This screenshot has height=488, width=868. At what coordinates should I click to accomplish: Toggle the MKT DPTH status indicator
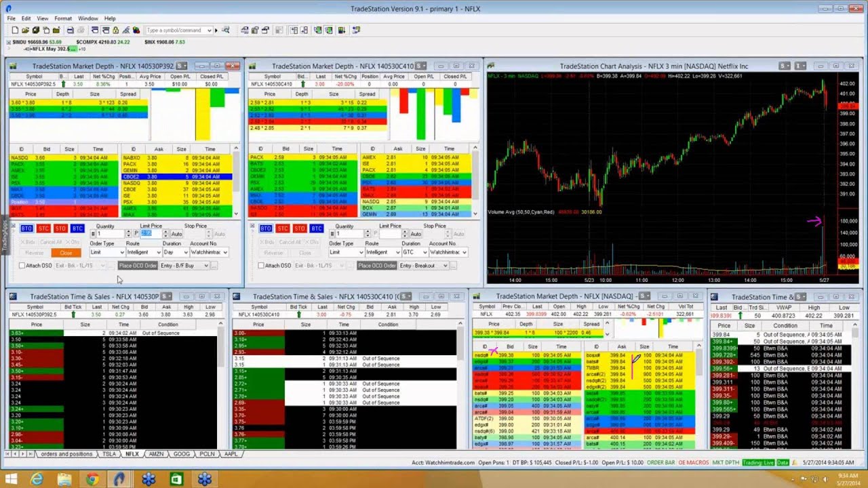(726, 462)
